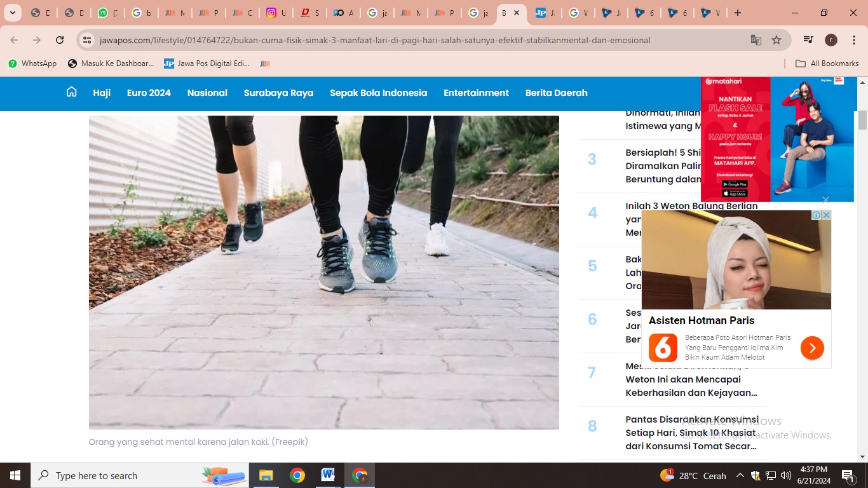Expand the tab search dropdown
Screen dimensions: 868x488
(12, 13)
